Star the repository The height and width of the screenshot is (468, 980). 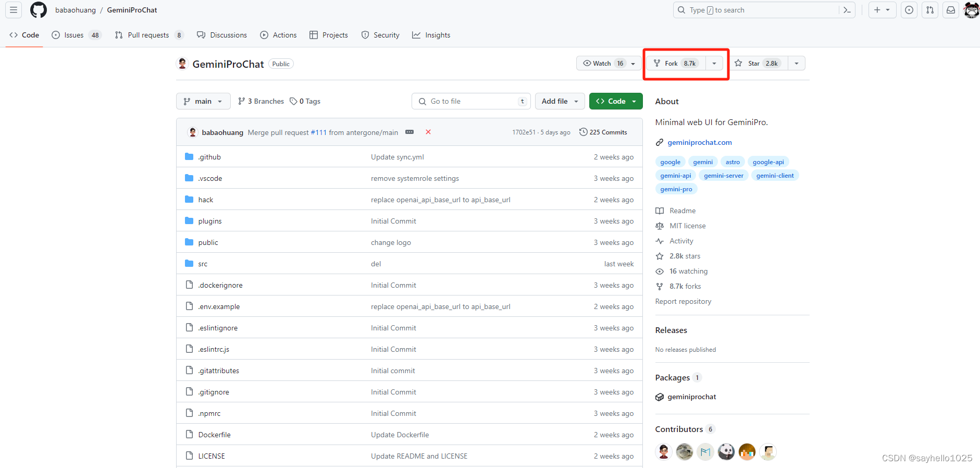(758, 63)
